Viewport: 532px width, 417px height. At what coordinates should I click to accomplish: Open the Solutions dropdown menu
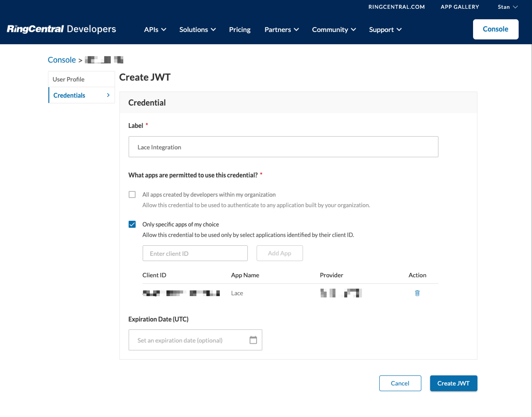click(x=198, y=30)
